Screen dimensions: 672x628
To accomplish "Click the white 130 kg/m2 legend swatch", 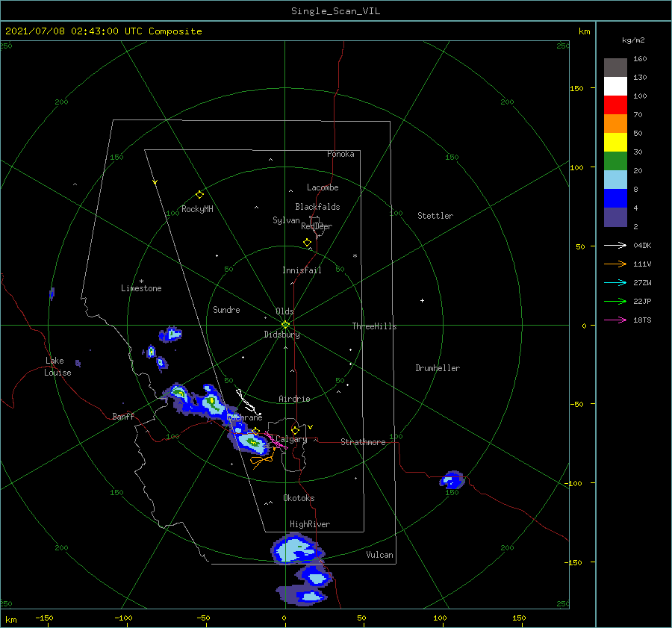I will pyautogui.click(x=615, y=86).
